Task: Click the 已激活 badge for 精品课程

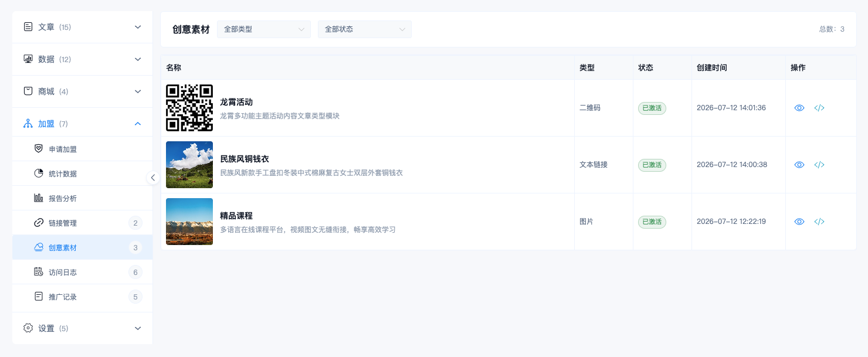Action: point(652,222)
